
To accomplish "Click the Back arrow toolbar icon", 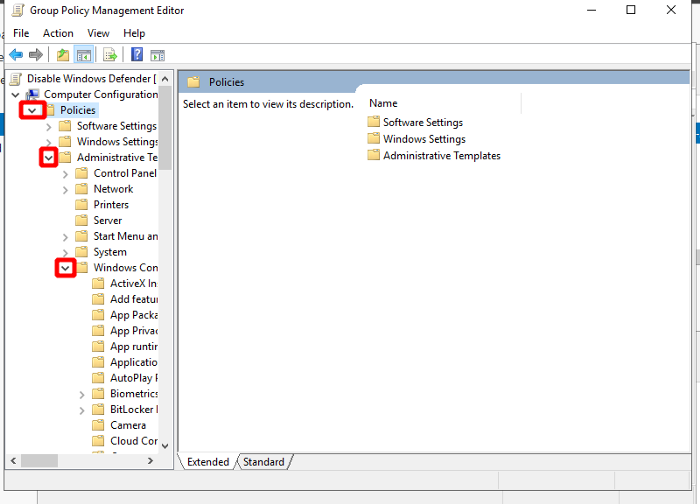I will pyautogui.click(x=16, y=55).
